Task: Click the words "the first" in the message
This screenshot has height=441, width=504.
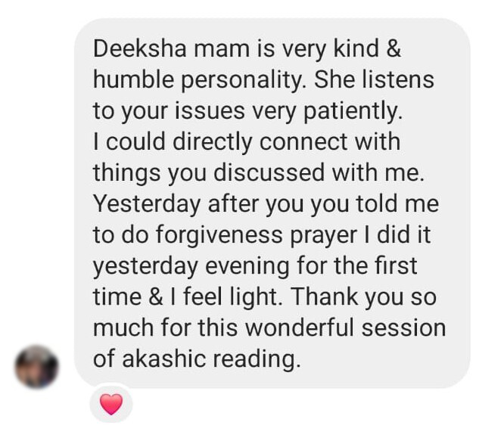Action: (x=375, y=266)
